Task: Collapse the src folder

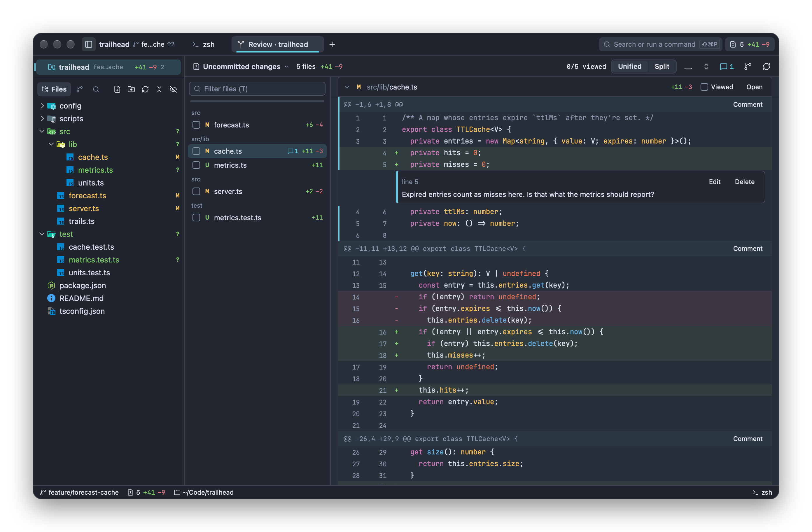Action: pos(42,131)
